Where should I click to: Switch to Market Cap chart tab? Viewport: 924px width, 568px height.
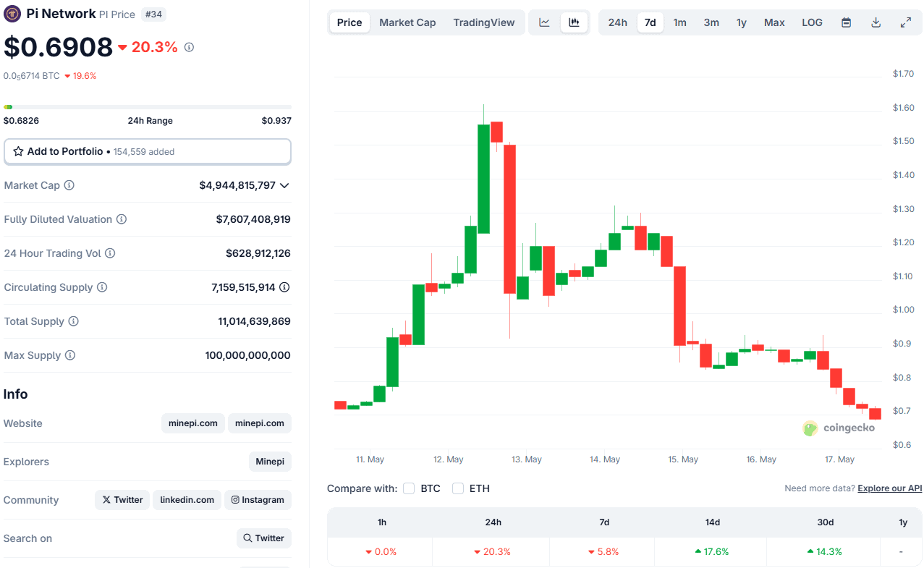407,22
